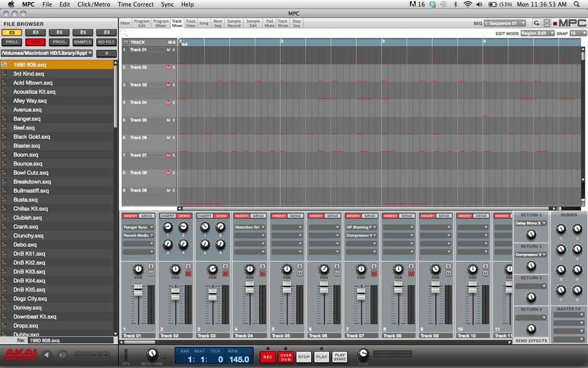Click the plus icon beside TRACK header
The width and height of the screenshot is (588, 368).
click(x=126, y=42)
